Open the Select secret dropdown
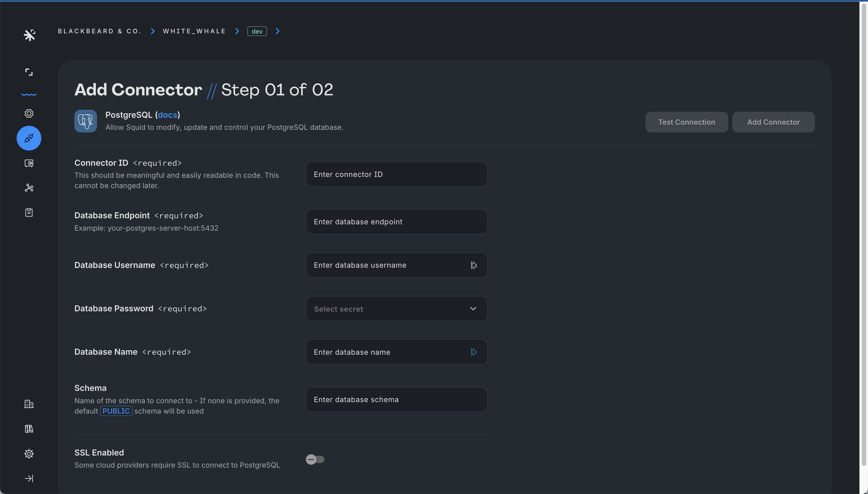The image size is (868, 494). [x=397, y=308]
